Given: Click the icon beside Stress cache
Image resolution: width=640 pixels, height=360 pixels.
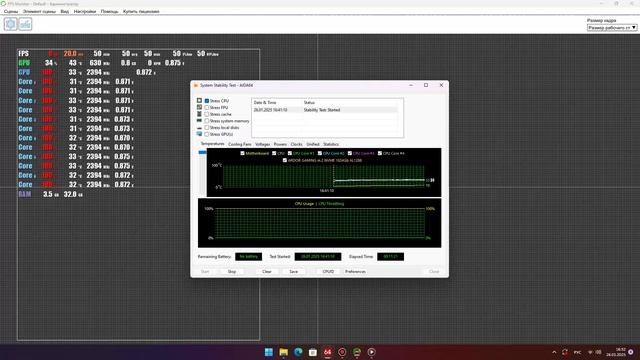Looking at the screenshot, I should [199, 114].
